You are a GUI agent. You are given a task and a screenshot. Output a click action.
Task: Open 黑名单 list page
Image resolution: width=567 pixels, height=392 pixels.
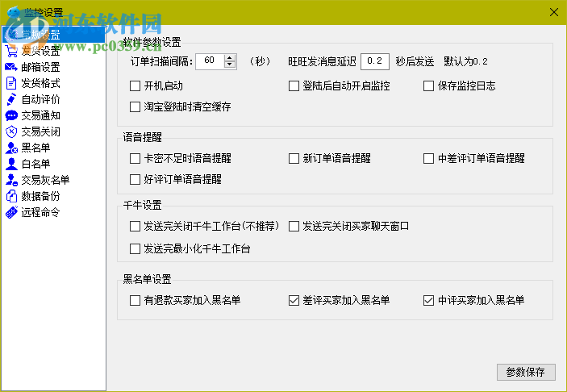coord(35,148)
